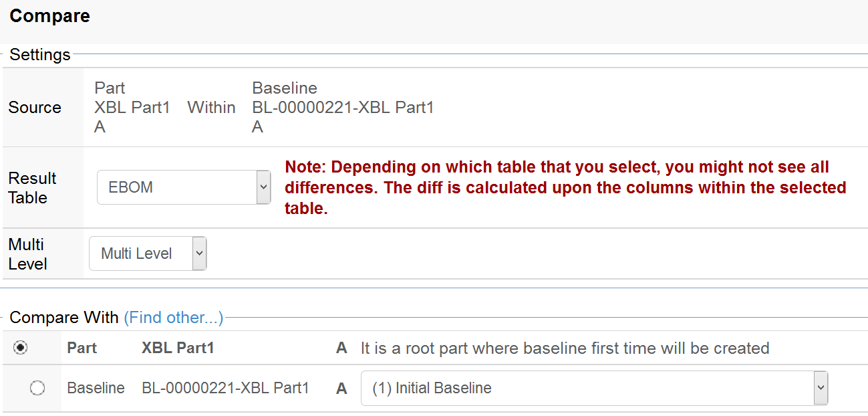Click the word Within in the Source row

[x=211, y=108]
